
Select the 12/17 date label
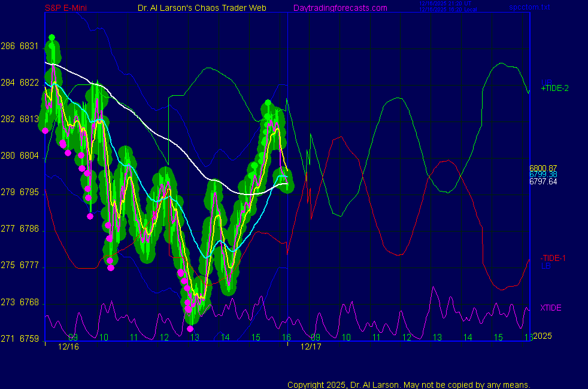(311, 347)
